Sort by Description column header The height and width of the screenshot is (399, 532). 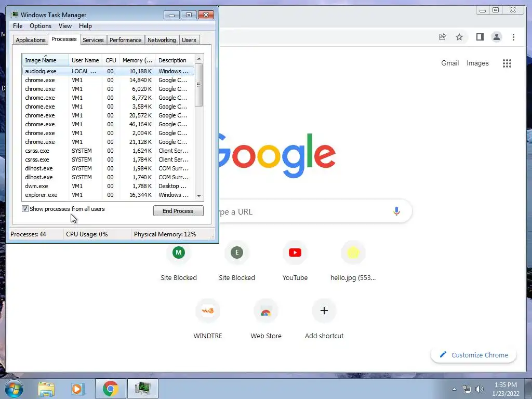click(175, 60)
